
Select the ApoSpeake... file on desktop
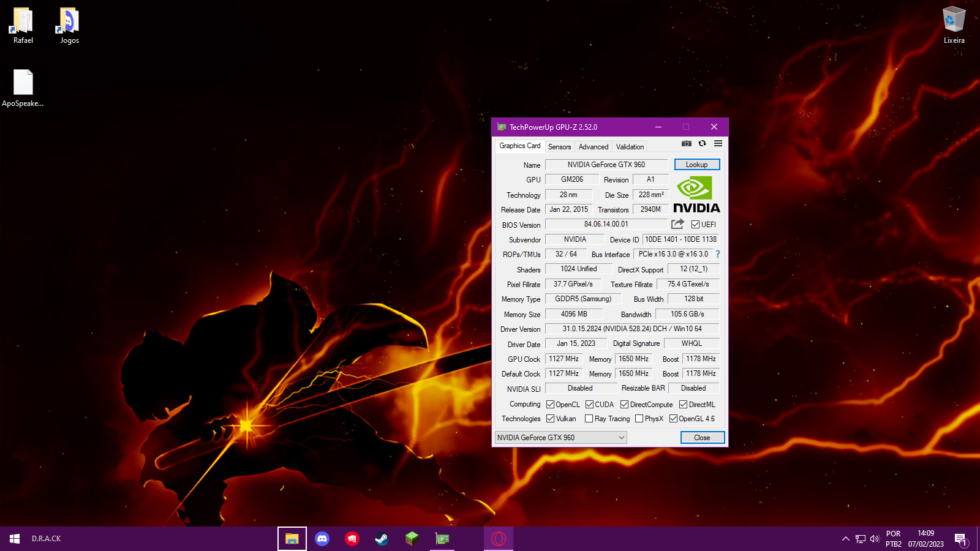pyautogui.click(x=23, y=88)
